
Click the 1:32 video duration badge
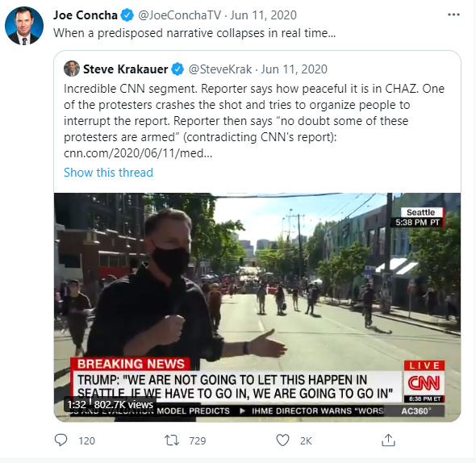(x=77, y=404)
